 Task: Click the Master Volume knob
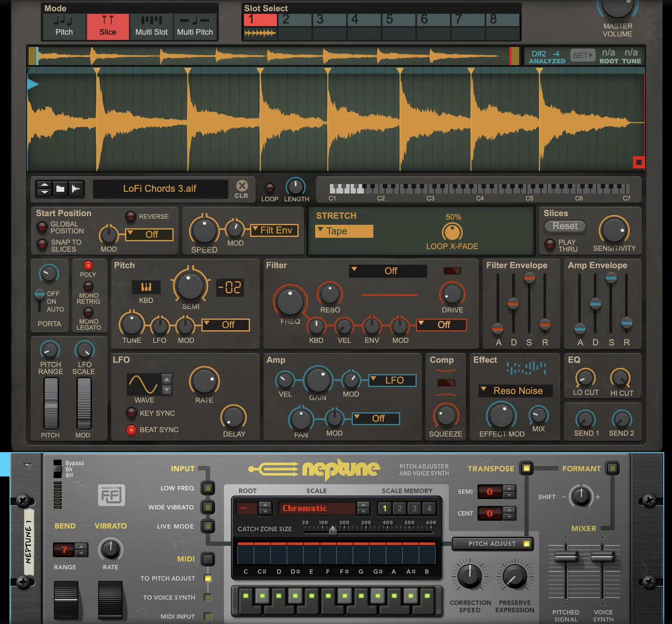pos(617,7)
